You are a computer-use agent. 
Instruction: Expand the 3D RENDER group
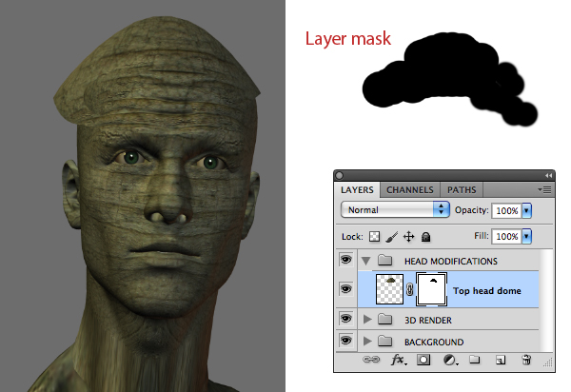pos(367,319)
